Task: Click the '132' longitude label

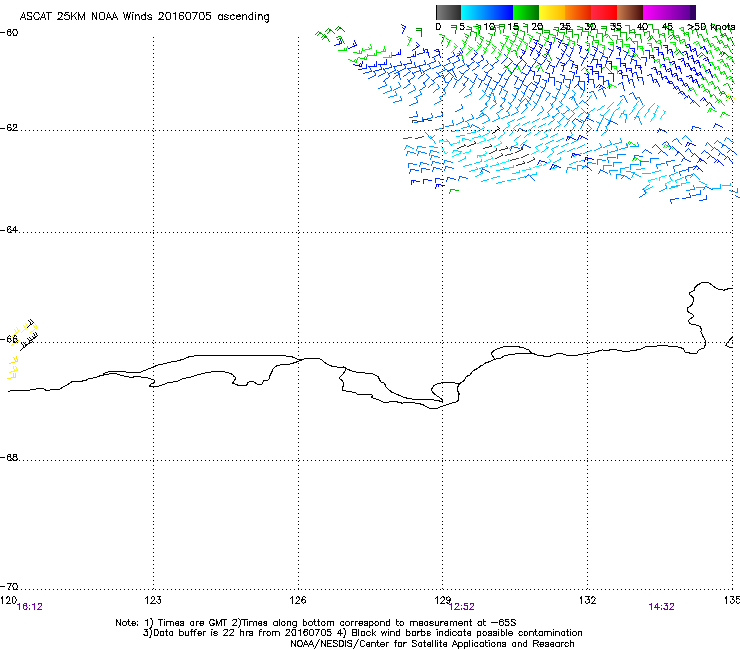Action: (x=588, y=600)
